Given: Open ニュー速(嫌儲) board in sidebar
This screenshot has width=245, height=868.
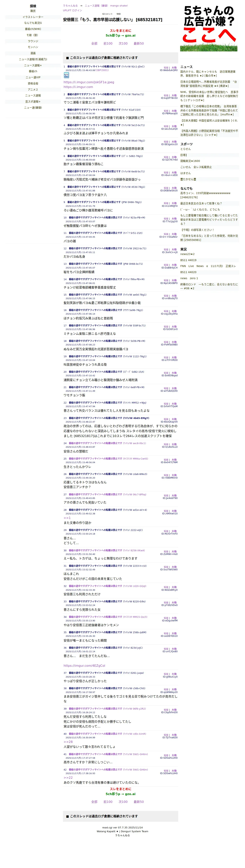Looking at the screenshot, I should pos(33,108).
